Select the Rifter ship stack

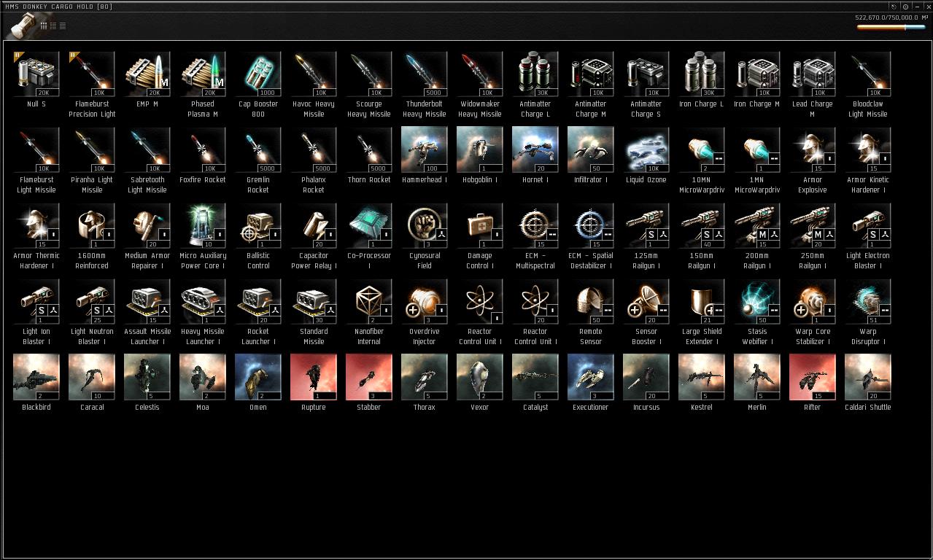click(x=813, y=377)
